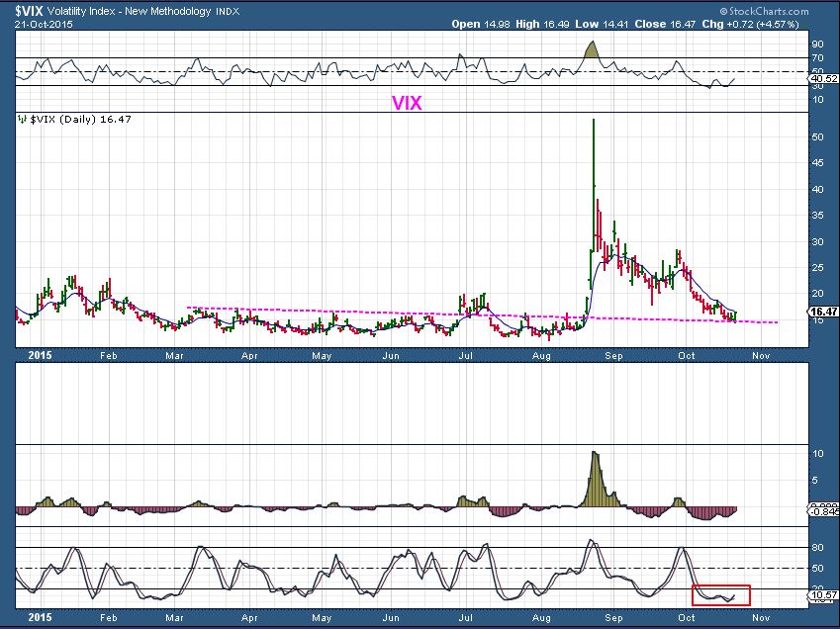Click 'Sep' on the bottom stochastic time axis
The height and width of the screenshot is (629, 840).
pyautogui.click(x=614, y=617)
